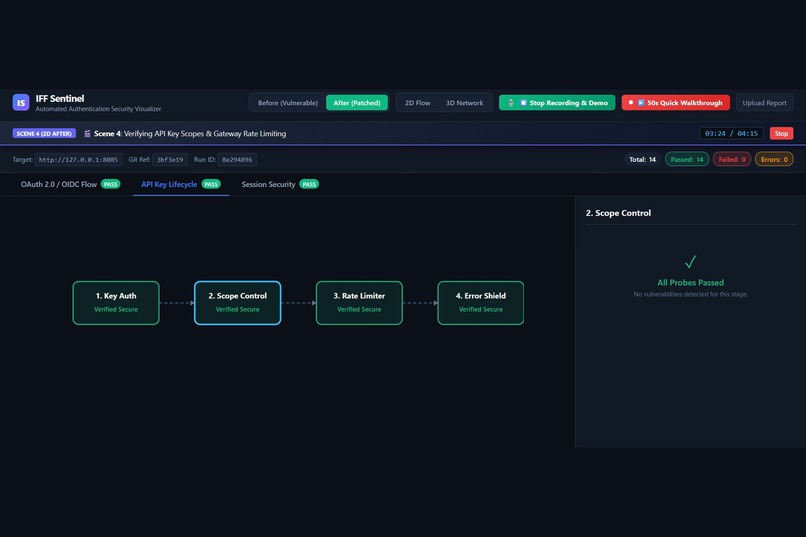Viewport: 806px width, 537px height.
Task: Switch to Before (Vulnerable) mode
Action: click(288, 103)
